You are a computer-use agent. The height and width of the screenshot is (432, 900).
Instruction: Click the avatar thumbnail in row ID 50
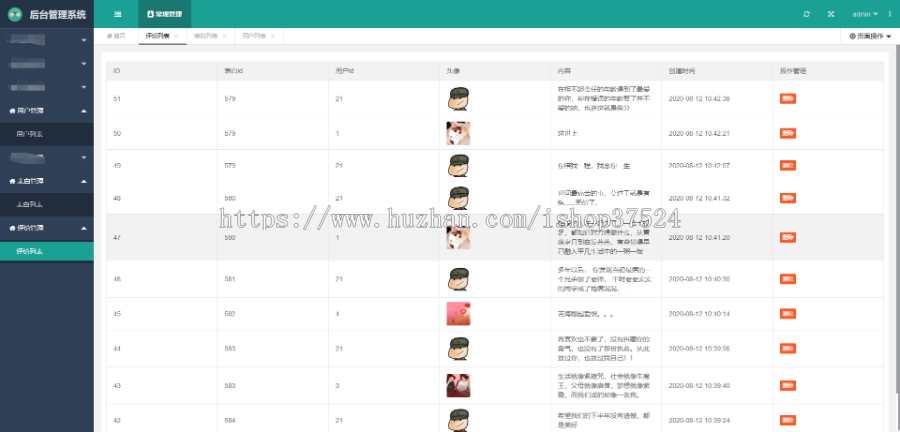[x=458, y=133]
